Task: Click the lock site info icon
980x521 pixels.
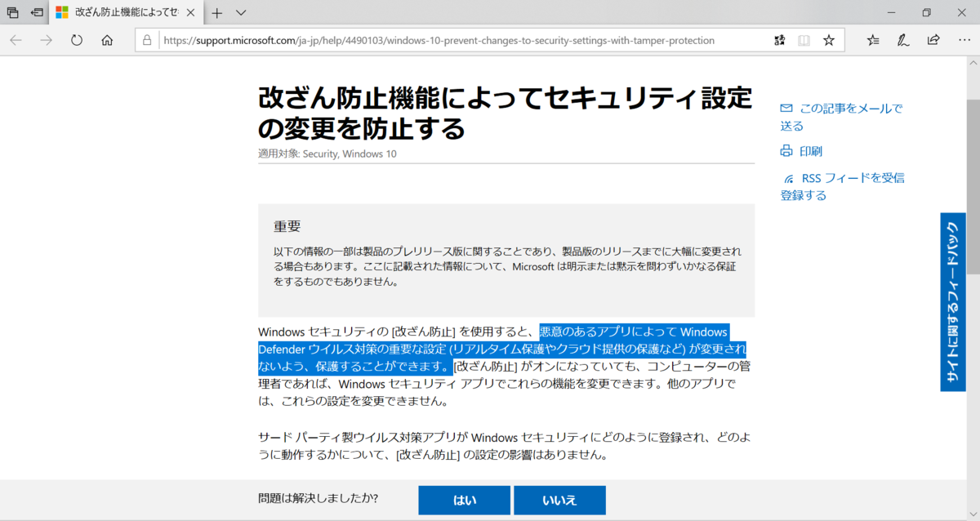Action: click(x=147, y=40)
